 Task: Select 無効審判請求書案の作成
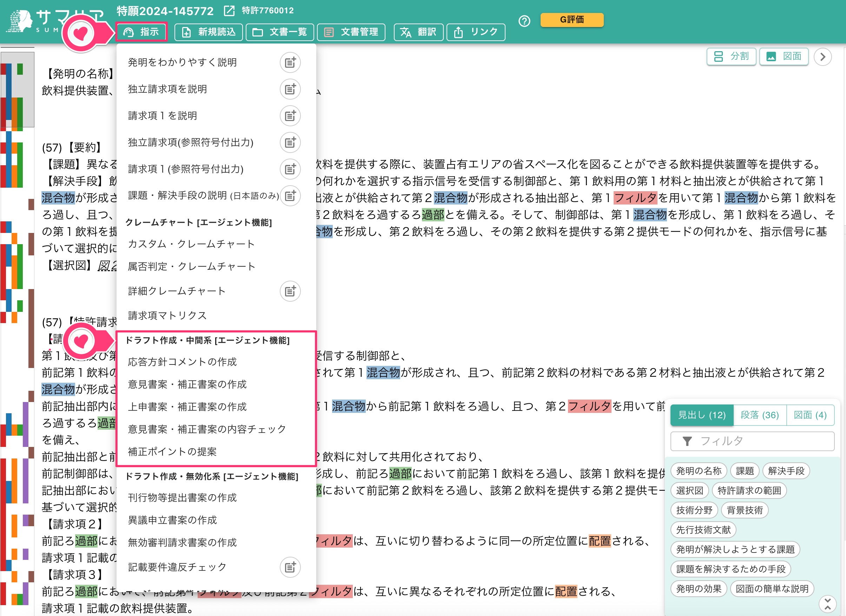[182, 543]
